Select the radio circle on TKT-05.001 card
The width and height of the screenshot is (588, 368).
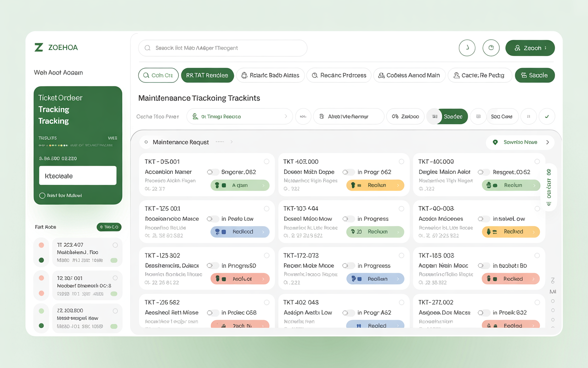[x=266, y=161]
